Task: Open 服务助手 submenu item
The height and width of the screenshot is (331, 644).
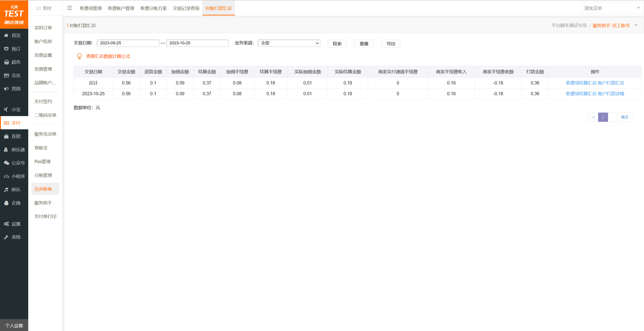Action: (x=43, y=203)
